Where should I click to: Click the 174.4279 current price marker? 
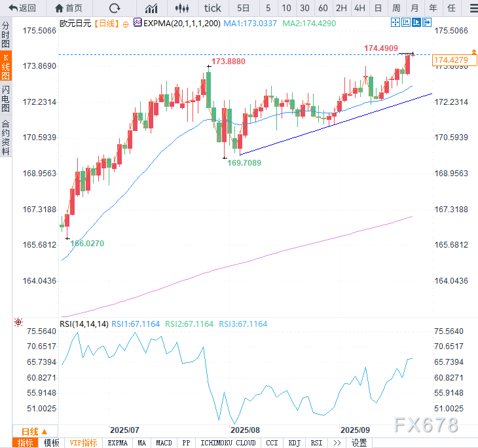tap(450, 60)
